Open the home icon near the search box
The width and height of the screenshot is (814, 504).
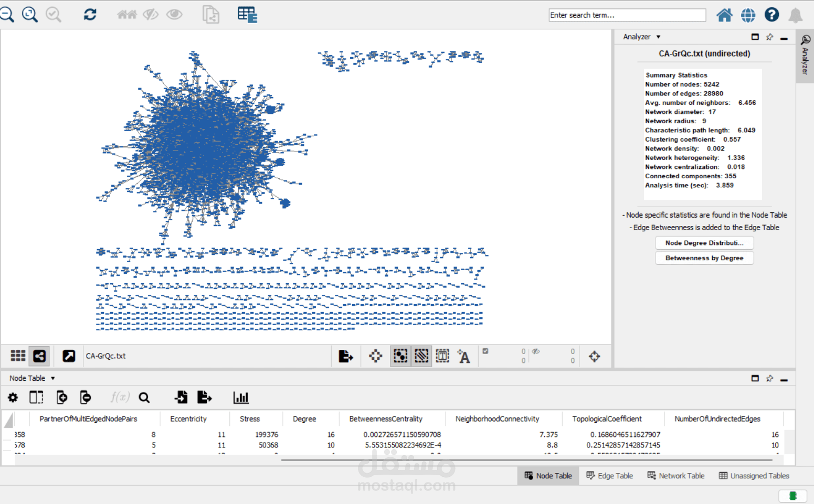click(724, 15)
